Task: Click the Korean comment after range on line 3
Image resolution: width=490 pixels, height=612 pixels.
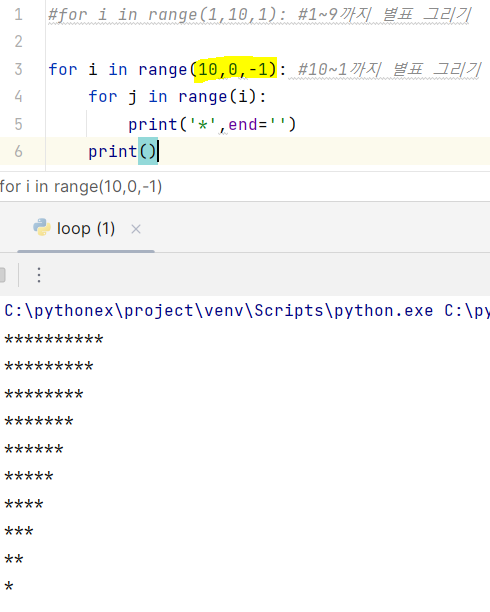Action: pos(389,69)
